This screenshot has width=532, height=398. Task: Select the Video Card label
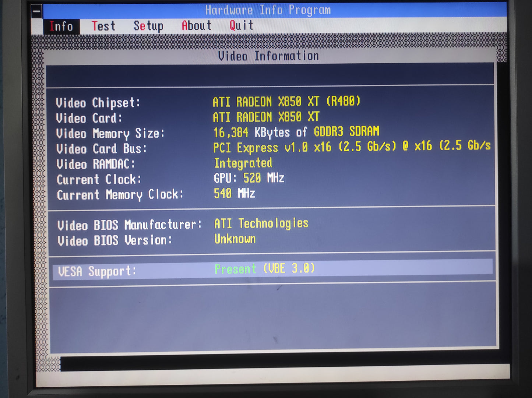[89, 118]
